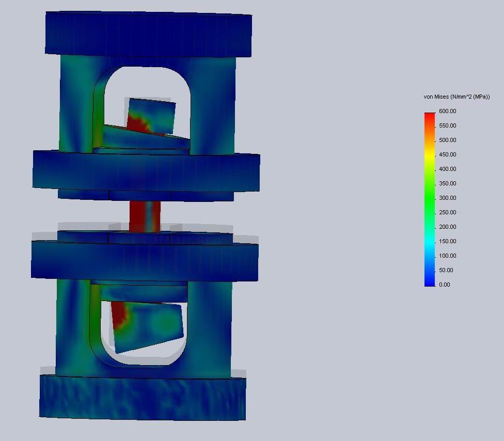Screen dimensions: 504x441
Task: Click the von Mises legend title
Action: point(456,97)
